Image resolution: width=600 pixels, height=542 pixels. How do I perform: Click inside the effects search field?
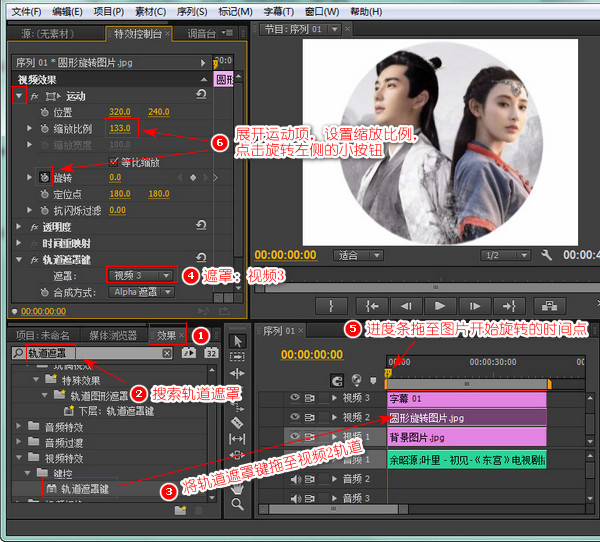click(x=92, y=353)
